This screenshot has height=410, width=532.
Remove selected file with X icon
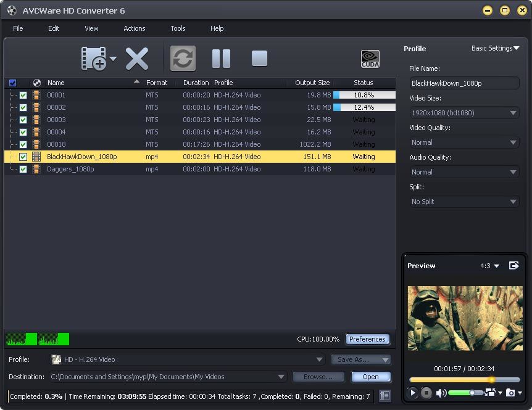tap(137, 59)
